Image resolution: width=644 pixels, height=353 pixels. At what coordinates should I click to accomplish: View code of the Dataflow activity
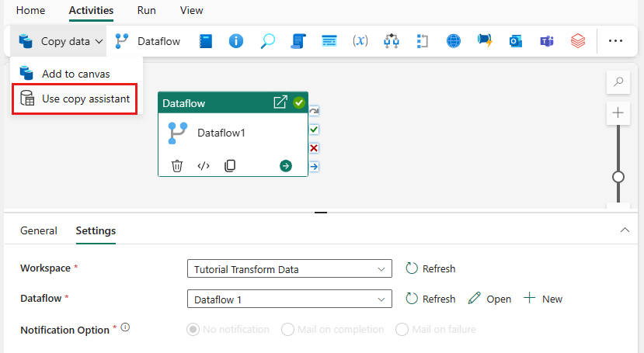204,165
